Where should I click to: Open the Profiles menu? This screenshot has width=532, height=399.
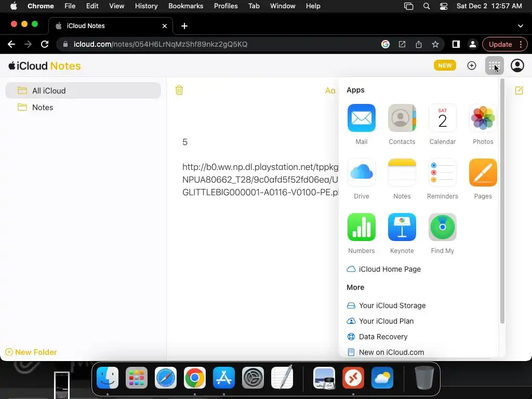click(225, 6)
